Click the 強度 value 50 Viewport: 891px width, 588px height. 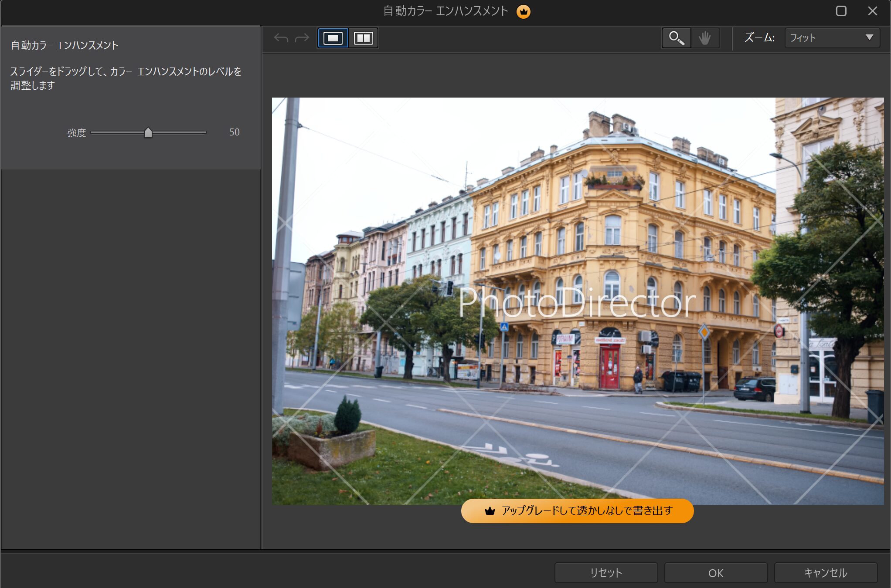(x=235, y=132)
